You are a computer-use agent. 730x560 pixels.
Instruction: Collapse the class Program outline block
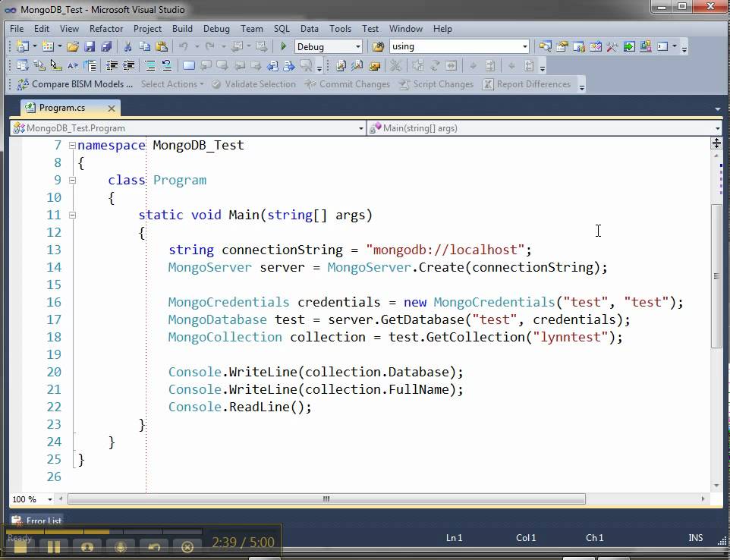(72, 180)
